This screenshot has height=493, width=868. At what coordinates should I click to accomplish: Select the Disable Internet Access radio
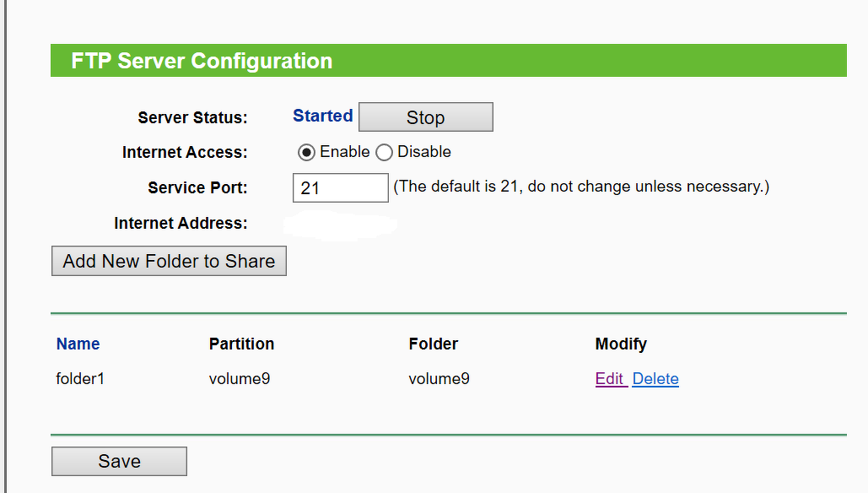(384, 153)
